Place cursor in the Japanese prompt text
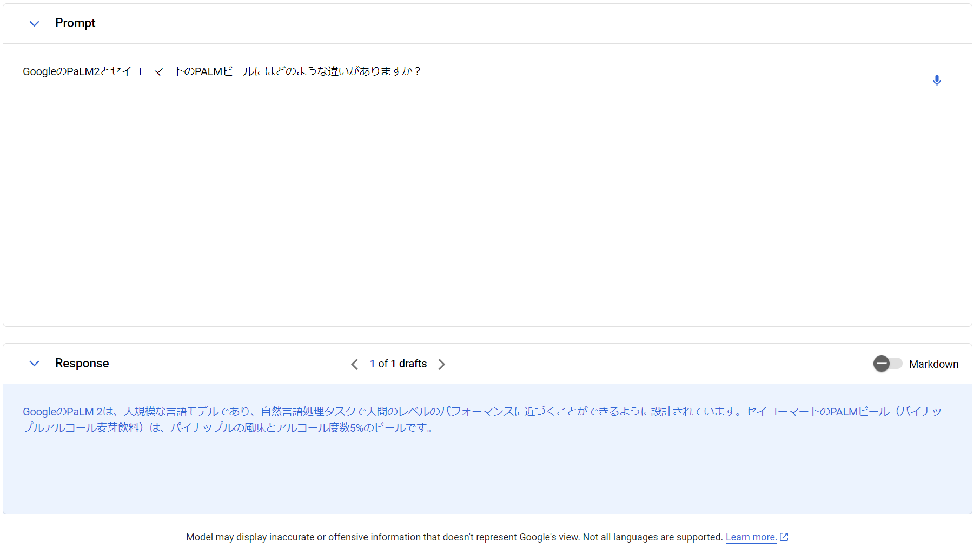 pyautogui.click(x=222, y=71)
